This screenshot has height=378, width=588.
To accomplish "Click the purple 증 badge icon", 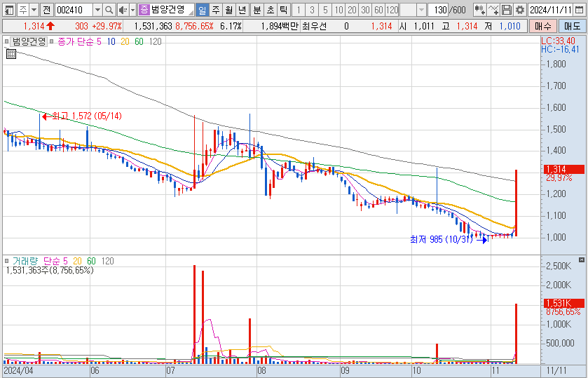I will (x=144, y=10).
